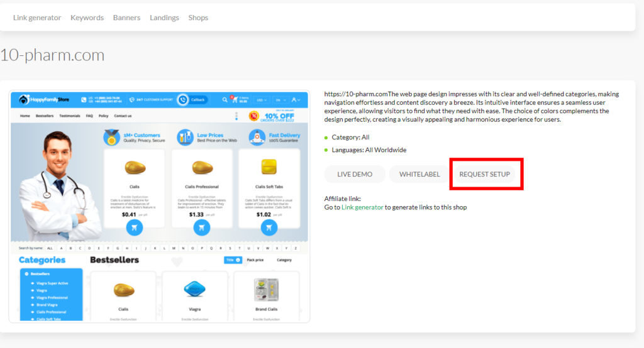Switch to the Landings page
Image resolution: width=644 pixels, height=348 pixels.
(x=164, y=18)
